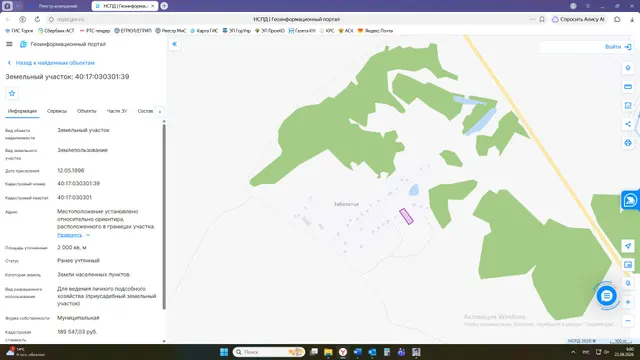Switch to the Части ЗУ tab
This screenshot has height=360, width=640.
click(x=117, y=111)
